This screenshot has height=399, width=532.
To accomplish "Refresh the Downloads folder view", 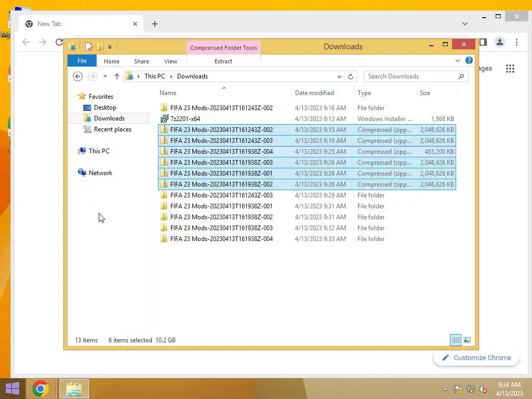I will pos(351,77).
